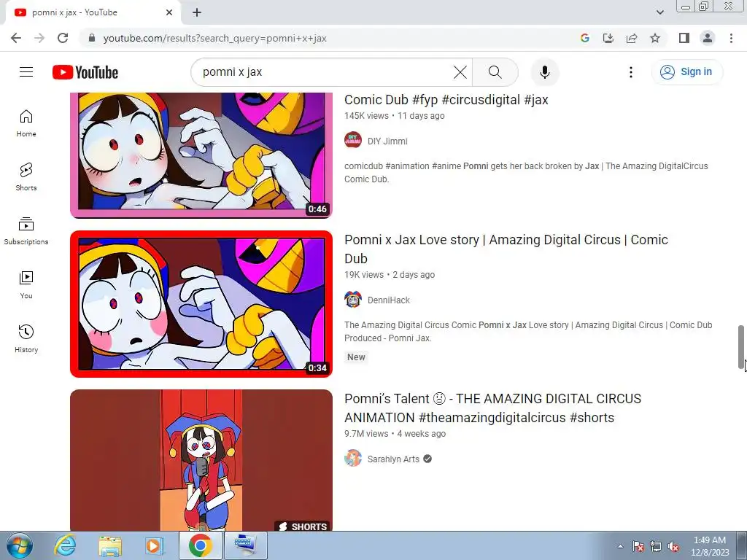Click the share page icon
Screen dimensions: 747x560
[632, 38]
